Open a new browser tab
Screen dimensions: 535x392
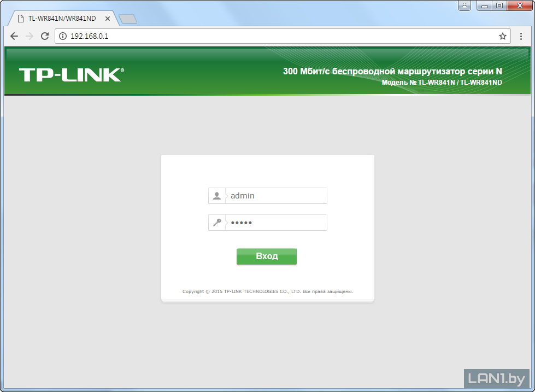tap(128, 19)
